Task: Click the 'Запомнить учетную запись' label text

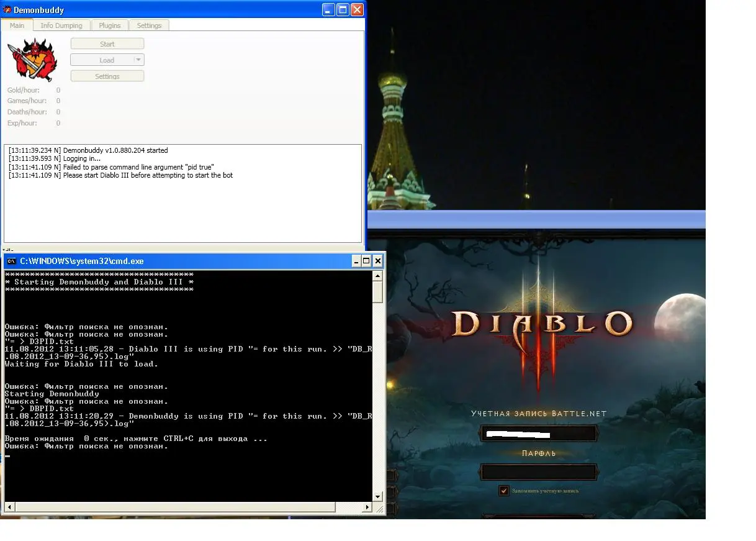Action: [546, 491]
